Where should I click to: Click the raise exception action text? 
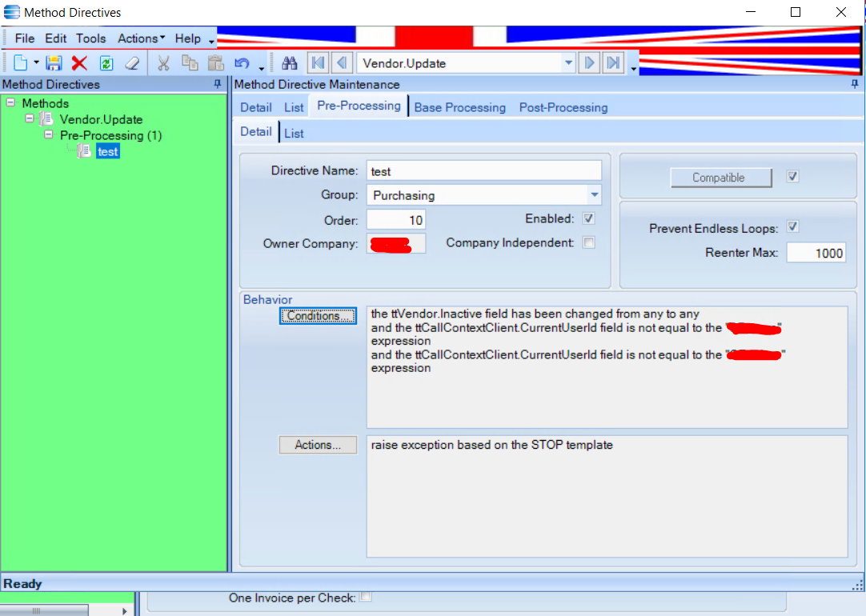(491, 445)
